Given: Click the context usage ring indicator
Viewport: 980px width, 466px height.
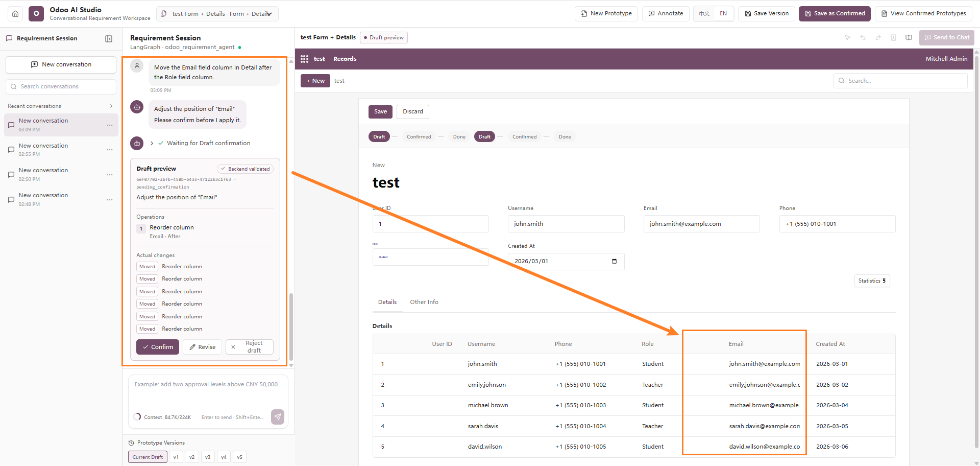Looking at the screenshot, I should pyautogui.click(x=137, y=417).
